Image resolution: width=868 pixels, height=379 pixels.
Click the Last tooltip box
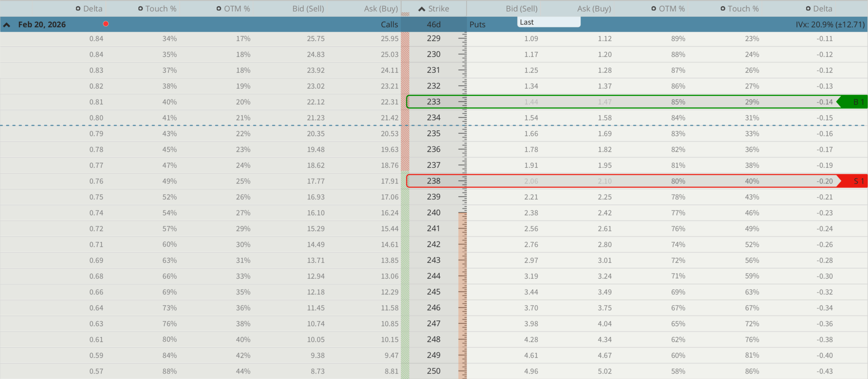[x=549, y=22]
